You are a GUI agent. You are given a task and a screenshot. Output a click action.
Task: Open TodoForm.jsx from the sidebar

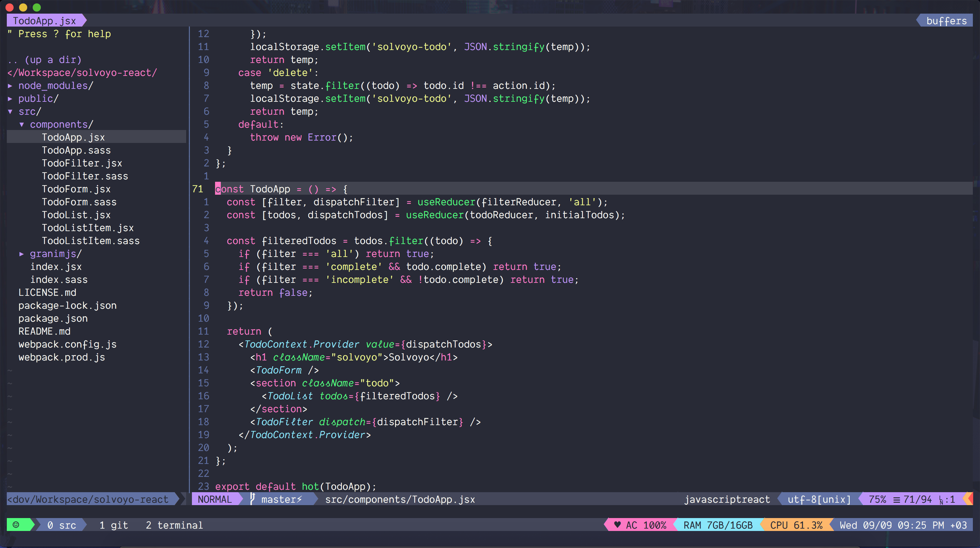coord(76,189)
